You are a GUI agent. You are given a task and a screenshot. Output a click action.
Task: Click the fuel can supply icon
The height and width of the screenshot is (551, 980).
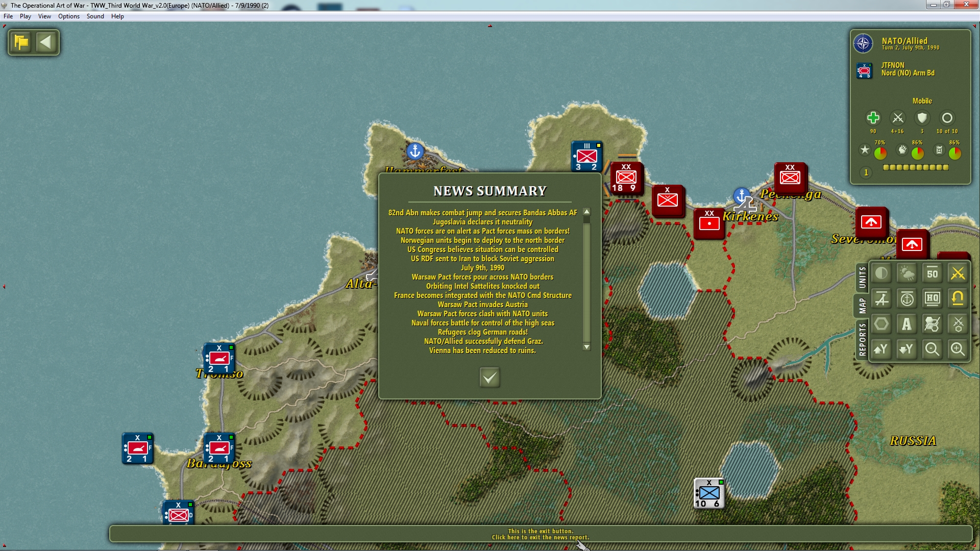click(x=939, y=150)
